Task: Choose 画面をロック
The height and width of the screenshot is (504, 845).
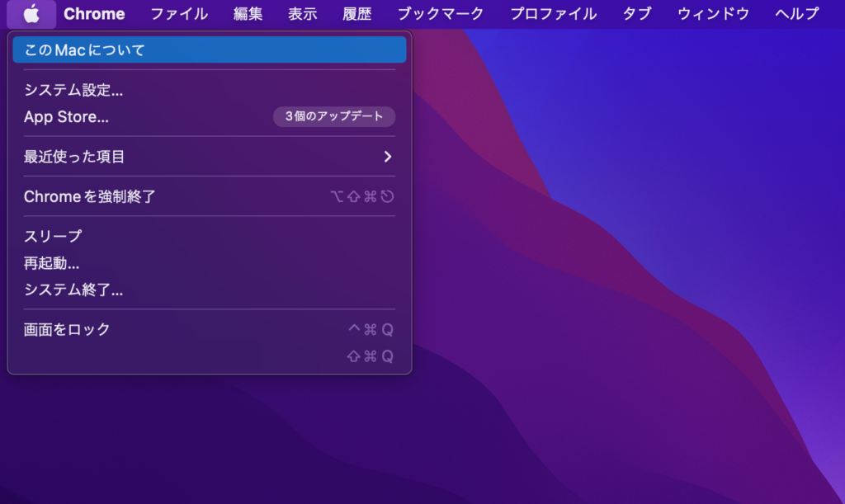Action: (x=210, y=330)
